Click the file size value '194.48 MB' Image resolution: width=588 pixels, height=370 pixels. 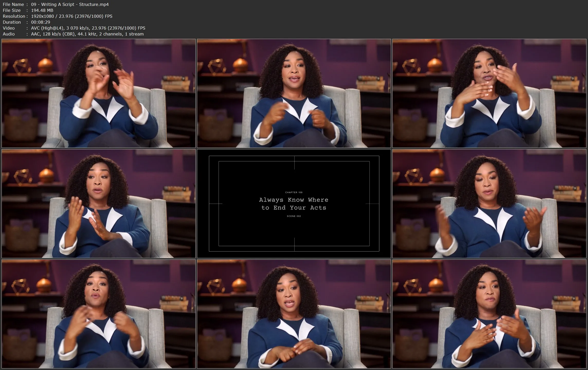(42, 10)
